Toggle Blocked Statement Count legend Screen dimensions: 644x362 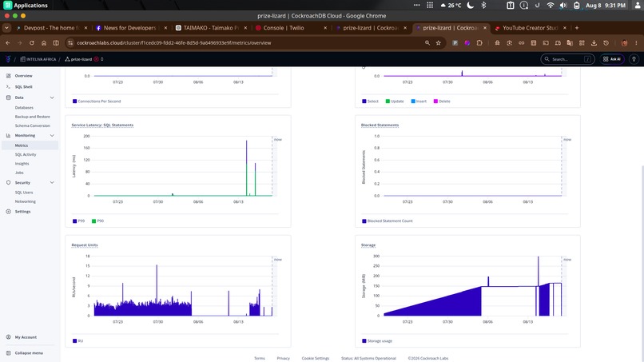(x=388, y=221)
